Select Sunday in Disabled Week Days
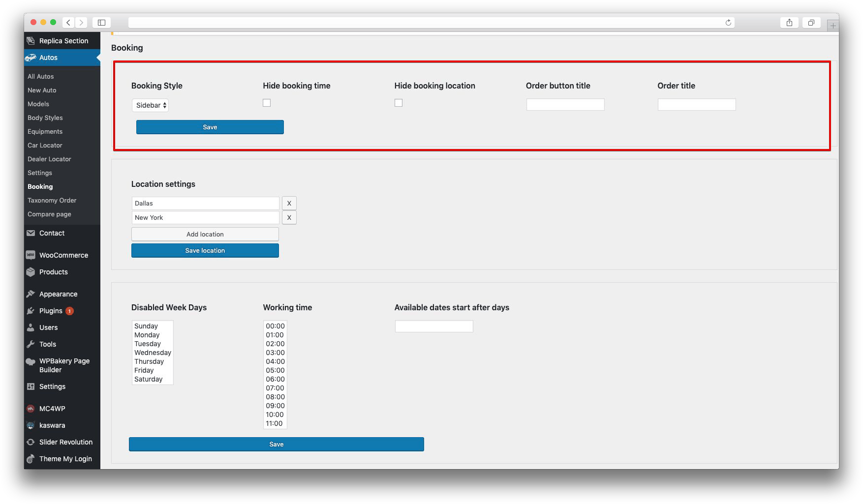Viewport: 863px width, 504px height. (x=153, y=326)
